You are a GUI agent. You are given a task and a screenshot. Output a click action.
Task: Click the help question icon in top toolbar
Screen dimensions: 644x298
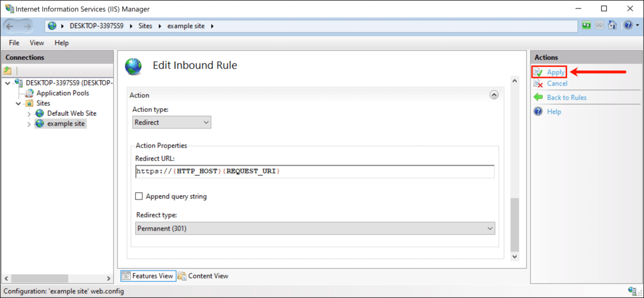[628, 26]
